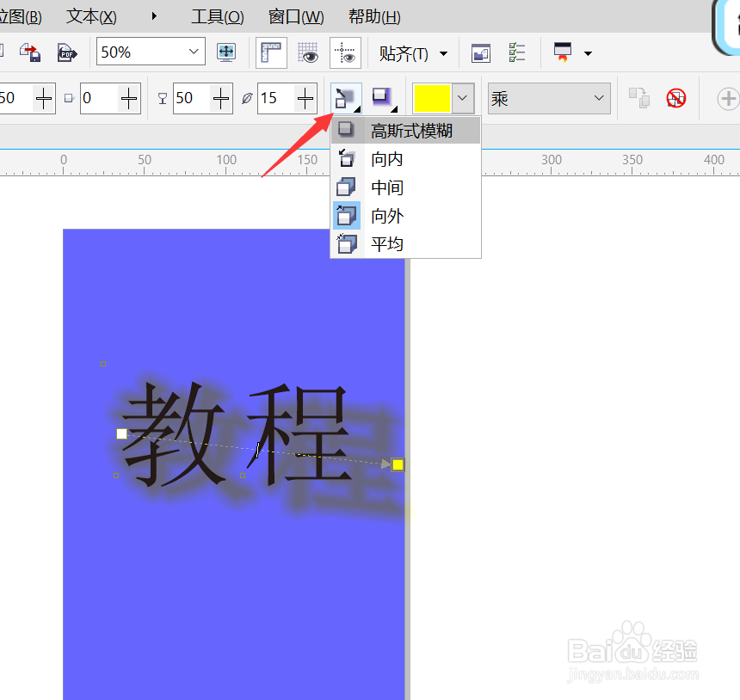
Task: Click the plus stepper beside the 50 field at left edge
Action: click(x=44, y=98)
